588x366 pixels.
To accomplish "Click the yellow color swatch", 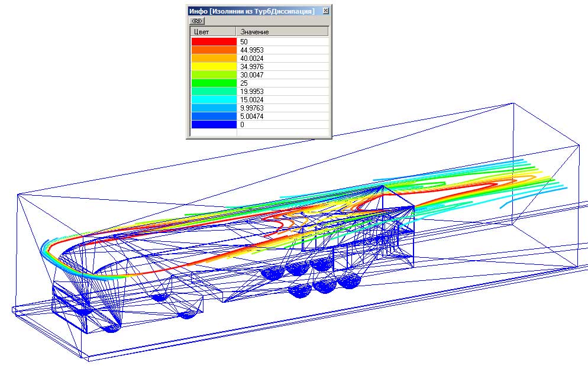I will point(214,67).
